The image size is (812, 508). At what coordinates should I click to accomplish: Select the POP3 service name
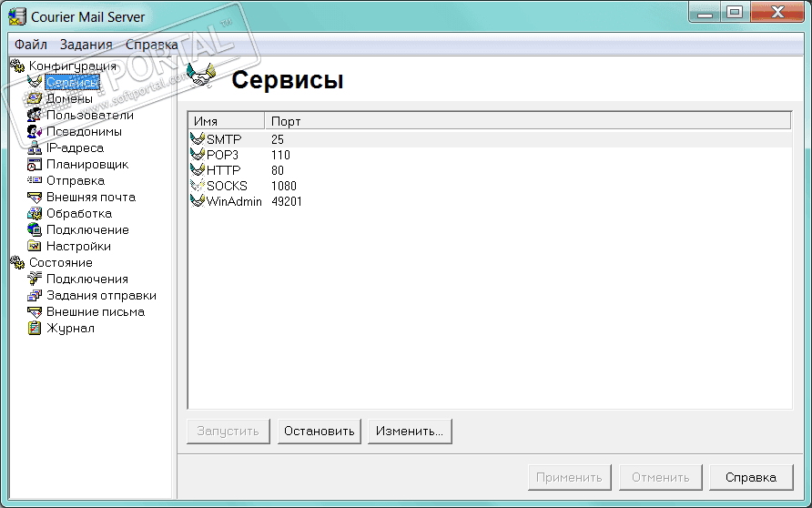[x=223, y=155]
